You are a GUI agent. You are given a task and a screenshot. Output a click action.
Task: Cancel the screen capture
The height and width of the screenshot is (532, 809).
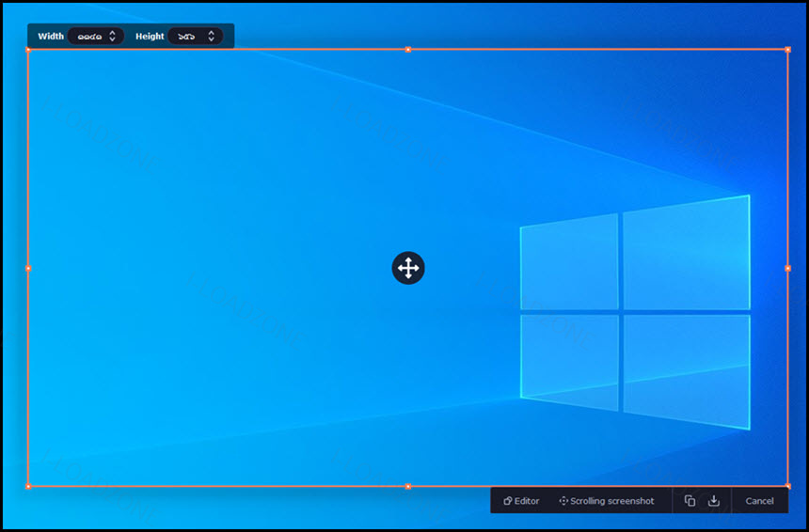click(759, 501)
